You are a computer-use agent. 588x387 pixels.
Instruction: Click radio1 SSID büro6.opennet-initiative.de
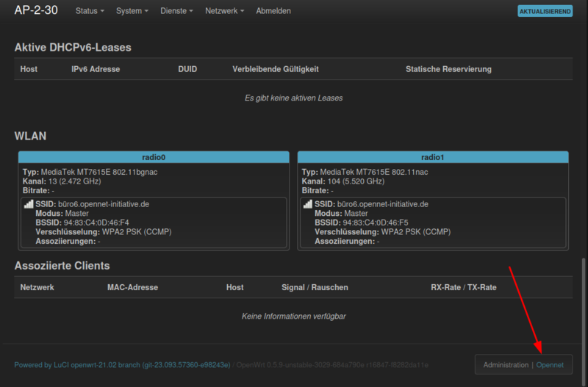click(x=371, y=204)
